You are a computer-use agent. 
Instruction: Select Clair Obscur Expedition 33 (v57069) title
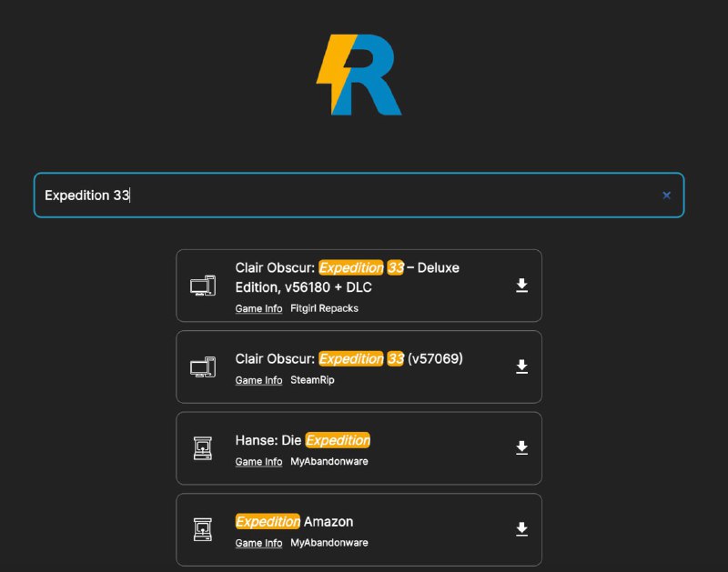pyautogui.click(x=349, y=359)
